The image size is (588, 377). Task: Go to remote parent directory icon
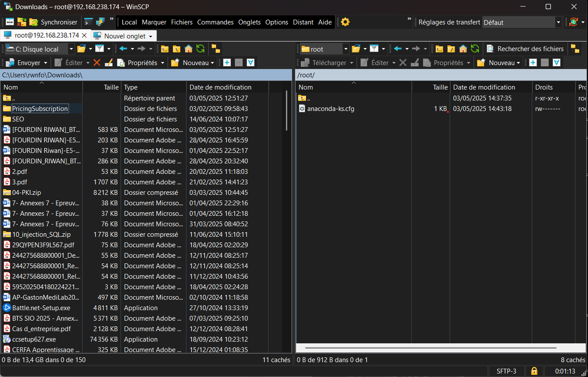pyautogui.click(x=439, y=49)
